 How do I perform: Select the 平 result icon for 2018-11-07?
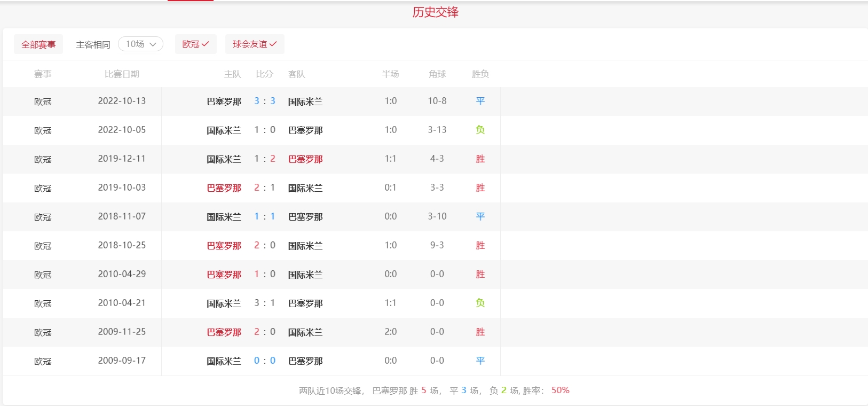click(480, 216)
